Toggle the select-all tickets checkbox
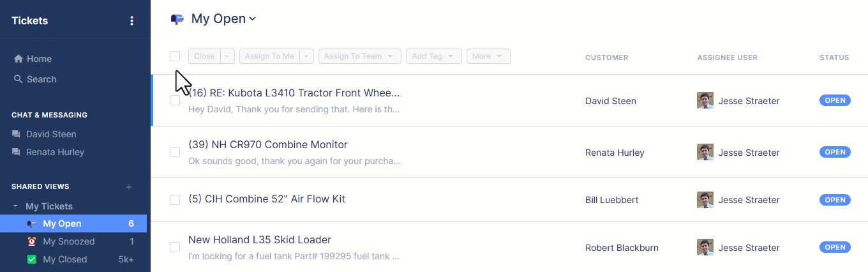Viewport: 868px width, 272px height. click(175, 56)
